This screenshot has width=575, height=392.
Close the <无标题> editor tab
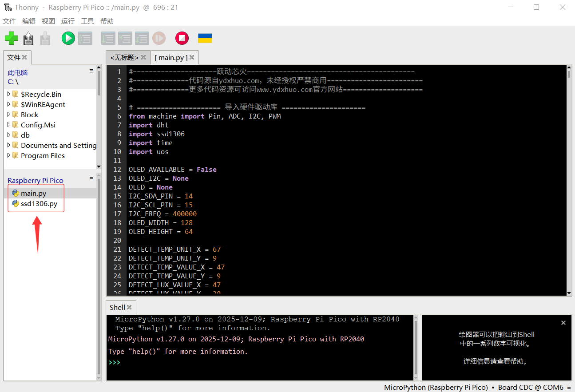click(143, 57)
